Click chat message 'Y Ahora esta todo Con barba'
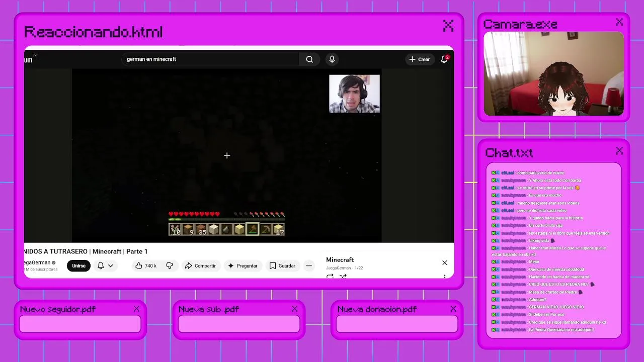 point(554,180)
